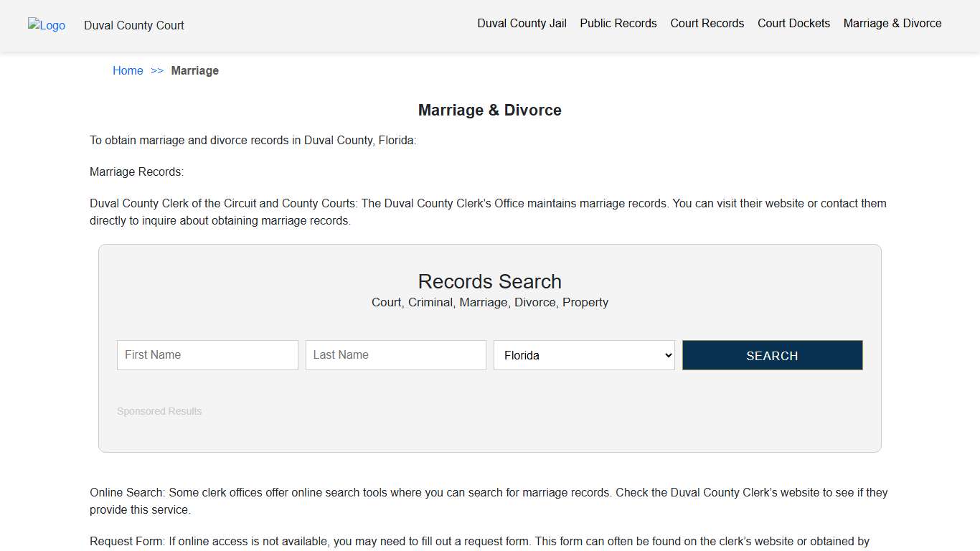Click the Marriage breadcrumb label
Viewport: 980px width, 551px height.
pos(195,70)
